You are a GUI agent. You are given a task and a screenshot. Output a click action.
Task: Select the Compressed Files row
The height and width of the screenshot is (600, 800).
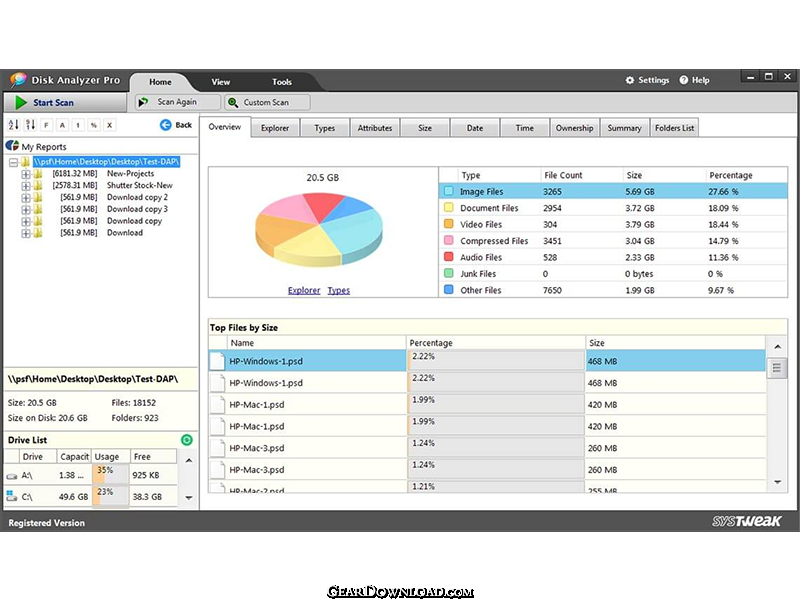point(613,241)
